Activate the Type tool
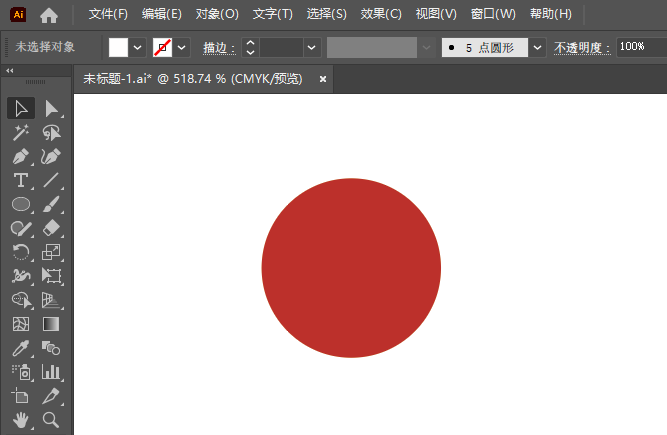This screenshot has height=435, width=667. (x=21, y=180)
